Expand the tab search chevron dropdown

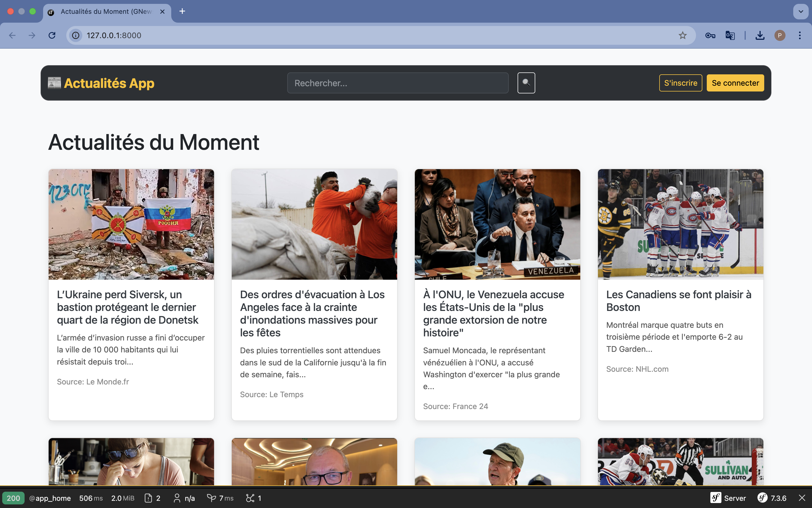tap(801, 11)
